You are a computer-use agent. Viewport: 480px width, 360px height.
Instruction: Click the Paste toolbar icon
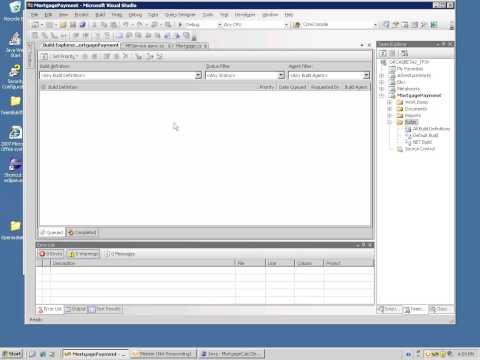(x=114, y=25)
